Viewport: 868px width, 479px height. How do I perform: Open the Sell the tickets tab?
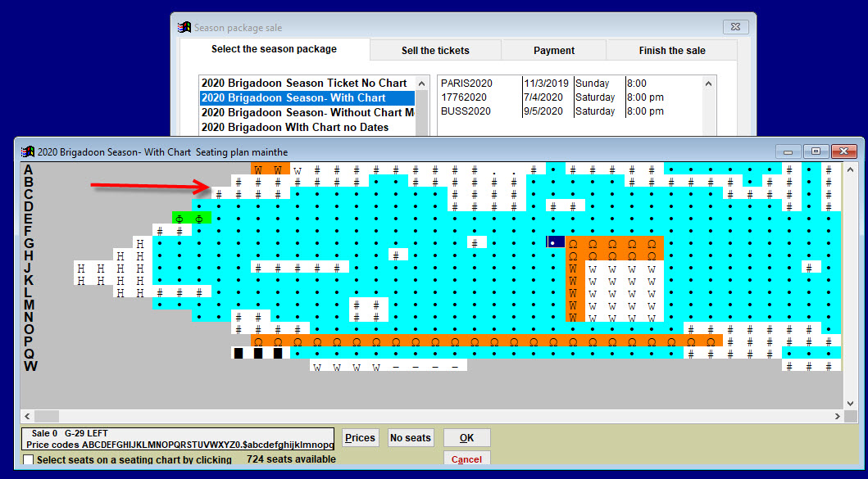436,50
